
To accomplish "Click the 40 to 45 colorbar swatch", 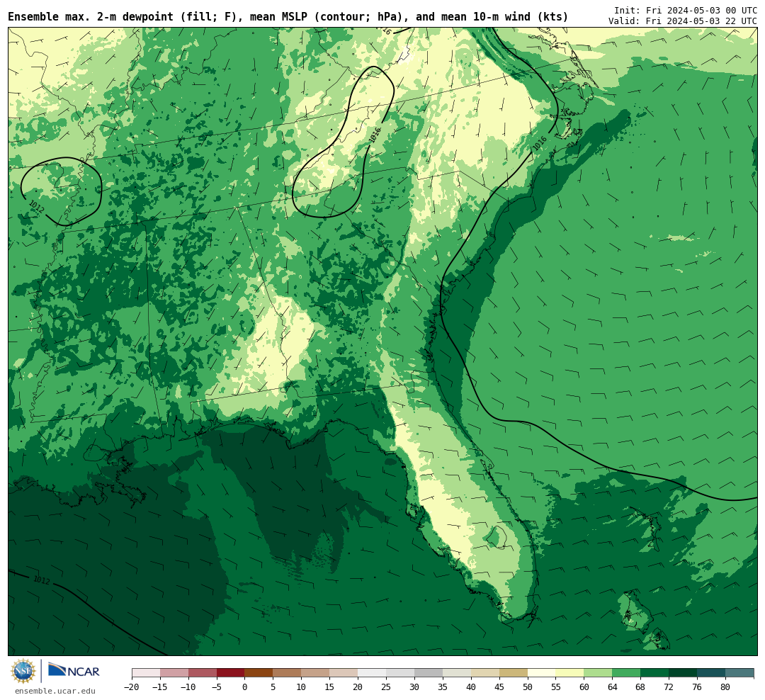I will click(485, 673).
